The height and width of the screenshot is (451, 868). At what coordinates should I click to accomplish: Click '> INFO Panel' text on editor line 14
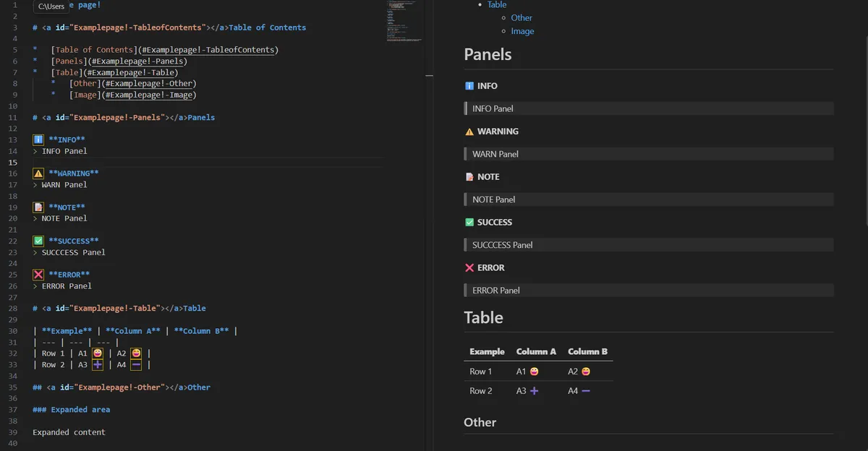[60, 151]
